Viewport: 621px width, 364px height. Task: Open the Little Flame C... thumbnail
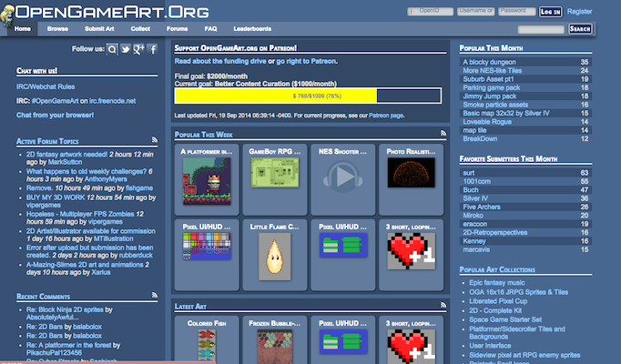274,257
